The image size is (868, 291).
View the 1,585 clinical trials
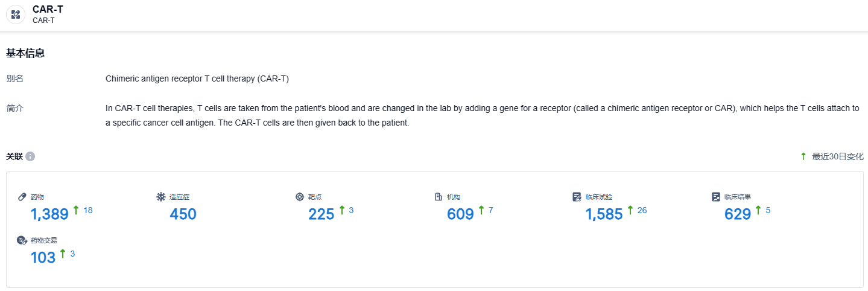point(604,214)
